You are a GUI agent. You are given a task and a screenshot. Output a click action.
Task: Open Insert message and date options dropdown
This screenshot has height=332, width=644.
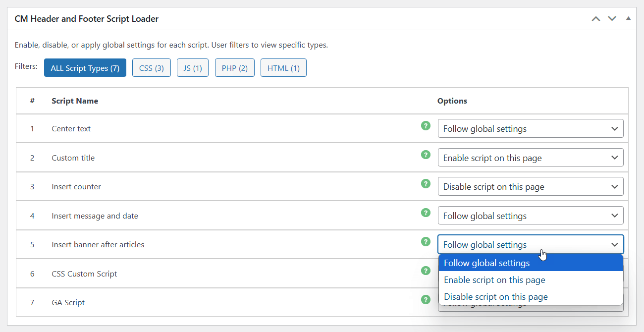530,216
